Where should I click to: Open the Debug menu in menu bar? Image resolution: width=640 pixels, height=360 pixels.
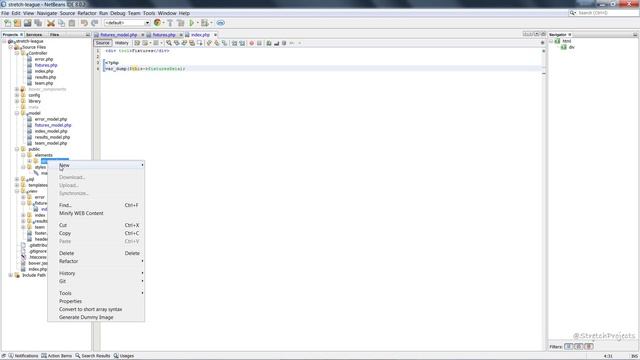point(118,13)
